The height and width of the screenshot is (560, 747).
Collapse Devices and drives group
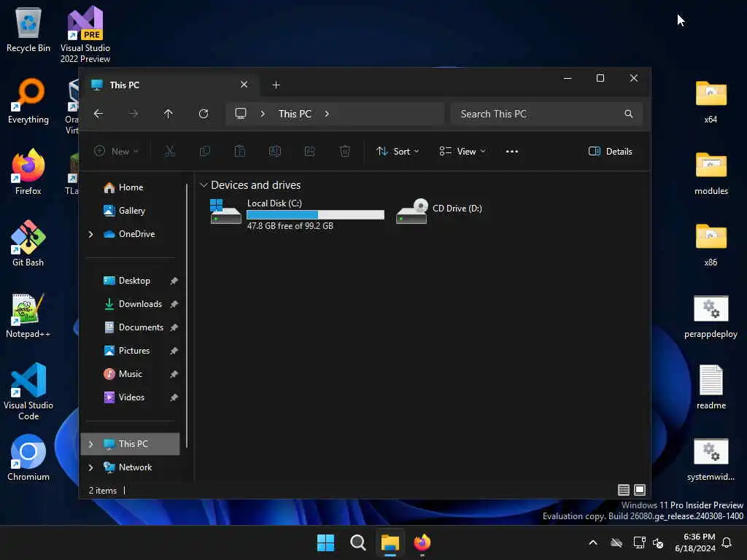(204, 184)
